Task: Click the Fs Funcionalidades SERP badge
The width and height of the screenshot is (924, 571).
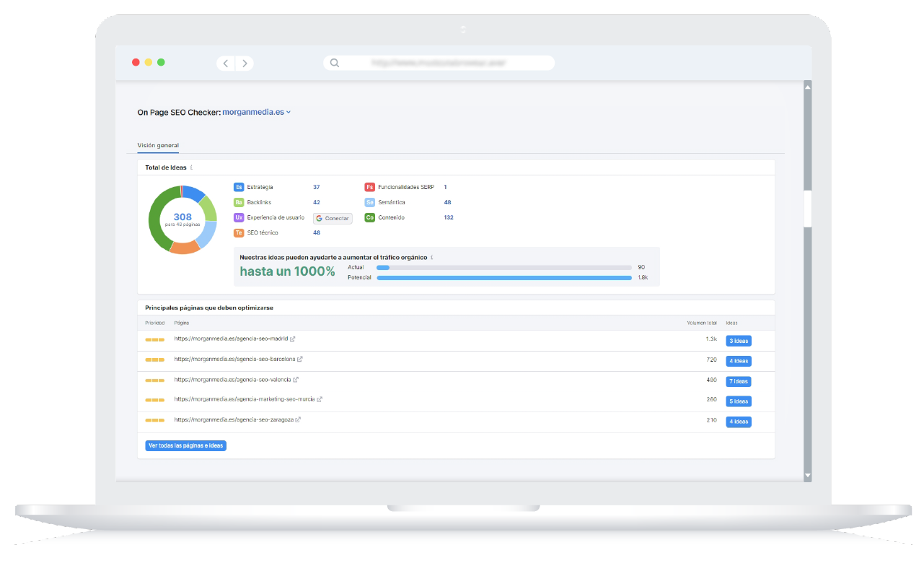Action: (370, 187)
